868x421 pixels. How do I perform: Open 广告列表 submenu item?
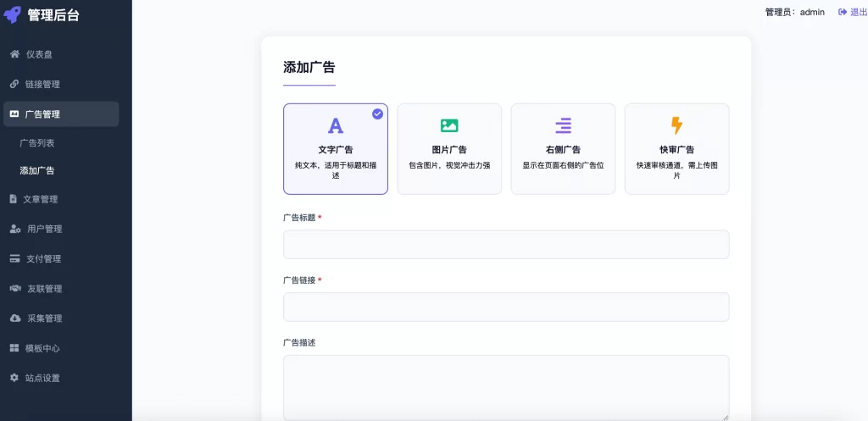37,143
